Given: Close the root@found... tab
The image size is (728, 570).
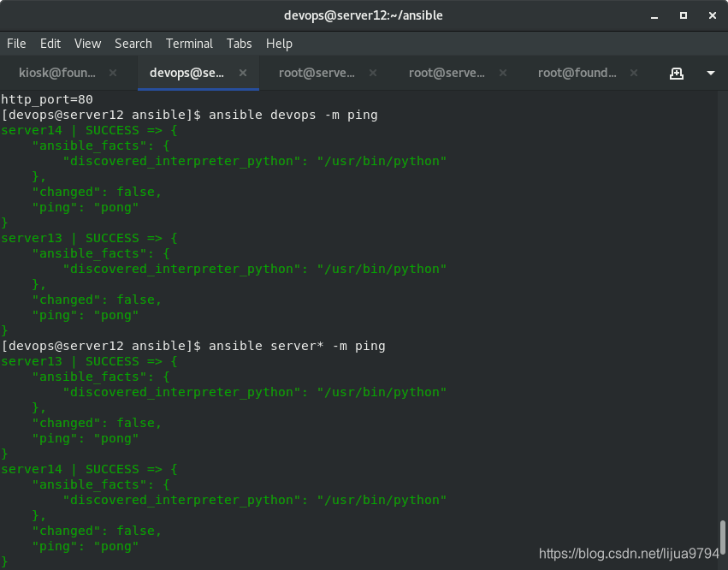Looking at the screenshot, I should click(634, 73).
